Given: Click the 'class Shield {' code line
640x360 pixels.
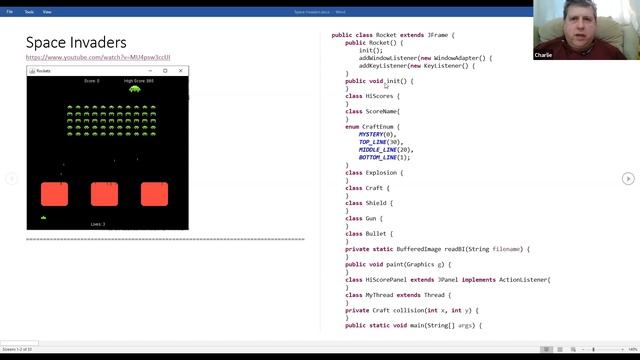Looking at the screenshot, I should [369, 203].
